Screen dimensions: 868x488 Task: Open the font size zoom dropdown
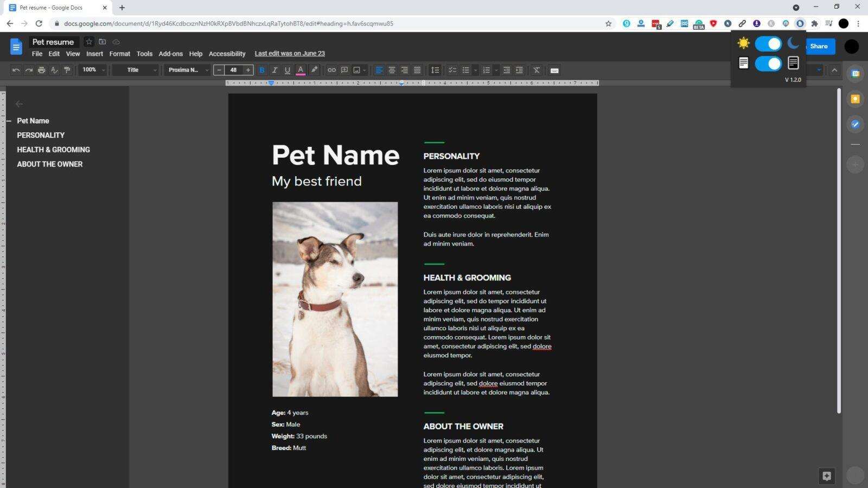(x=92, y=70)
